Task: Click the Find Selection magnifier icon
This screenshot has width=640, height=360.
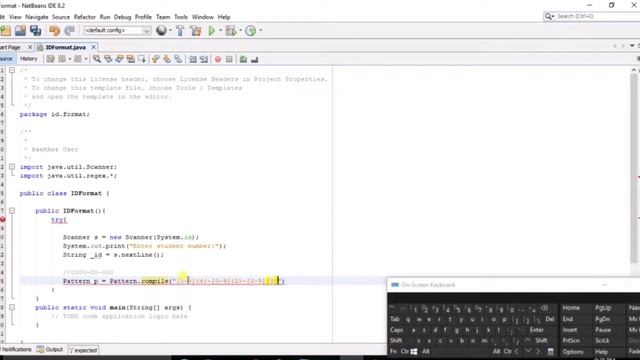Action: pos(97,60)
